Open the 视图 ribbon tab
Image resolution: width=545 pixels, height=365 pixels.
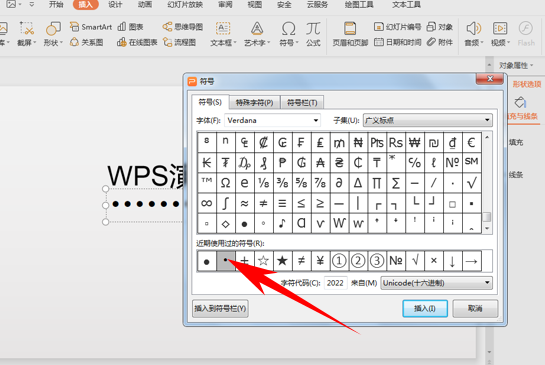click(254, 5)
